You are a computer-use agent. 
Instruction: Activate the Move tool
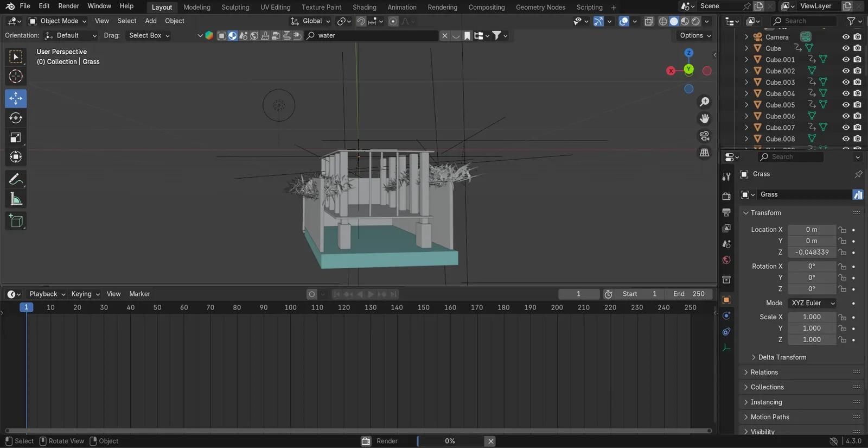click(16, 98)
